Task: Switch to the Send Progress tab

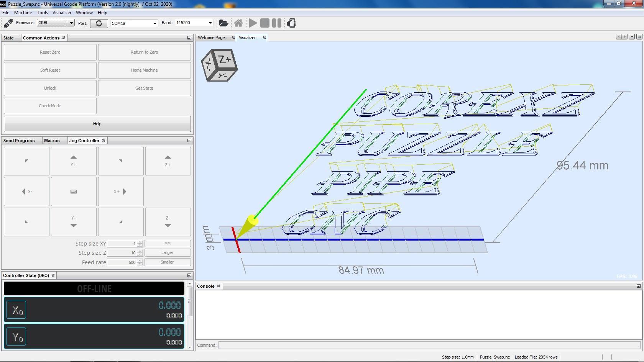Action: (x=19, y=141)
